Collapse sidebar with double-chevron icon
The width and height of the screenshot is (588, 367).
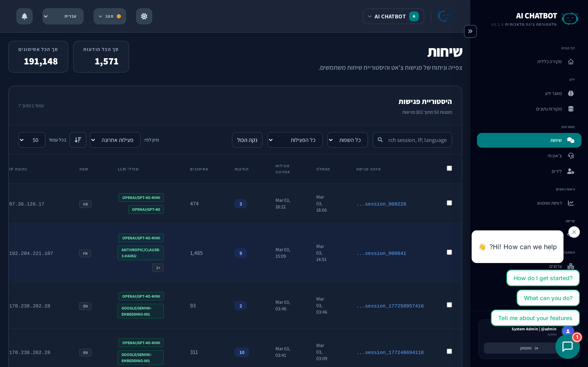pos(470,31)
